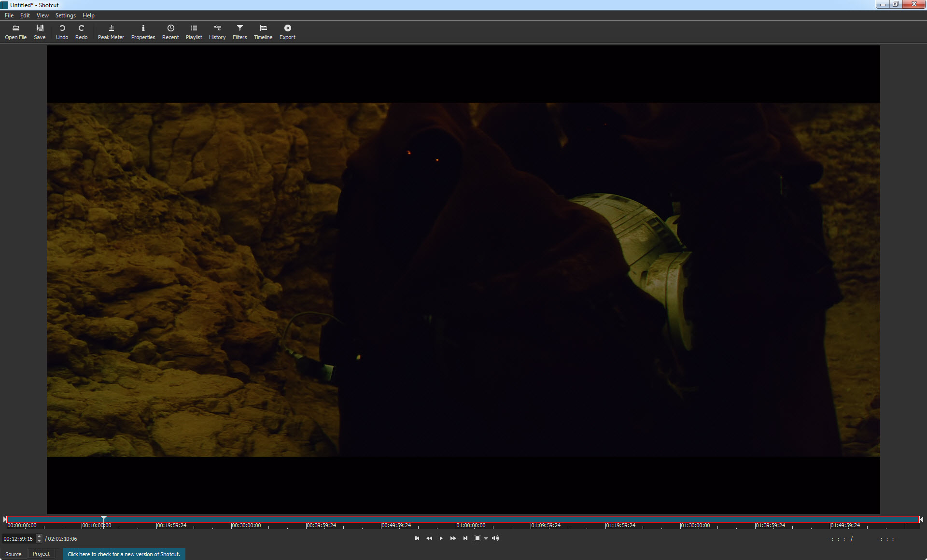Restore down the Shotcut window
The width and height of the screenshot is (927, 560).
point(896,4)
